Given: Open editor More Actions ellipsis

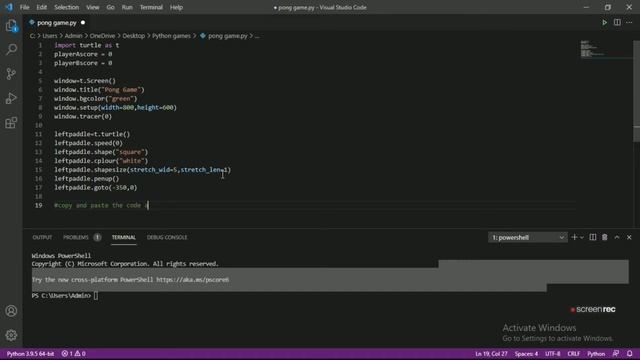Looking at the screenshot, I should point(629,22).
